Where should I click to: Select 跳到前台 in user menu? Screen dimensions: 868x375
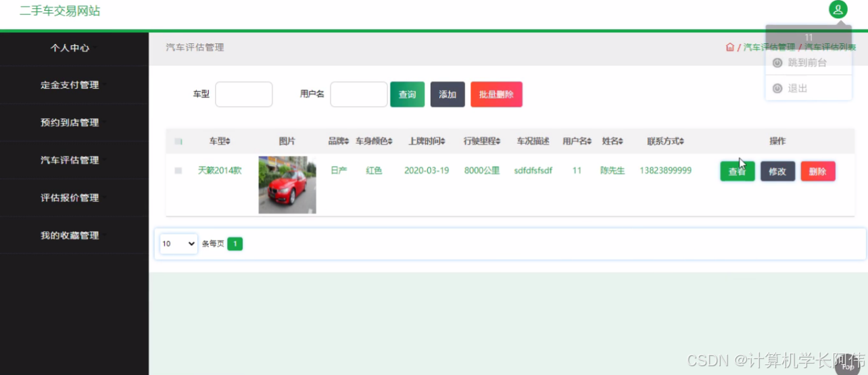tap(808, 63)
